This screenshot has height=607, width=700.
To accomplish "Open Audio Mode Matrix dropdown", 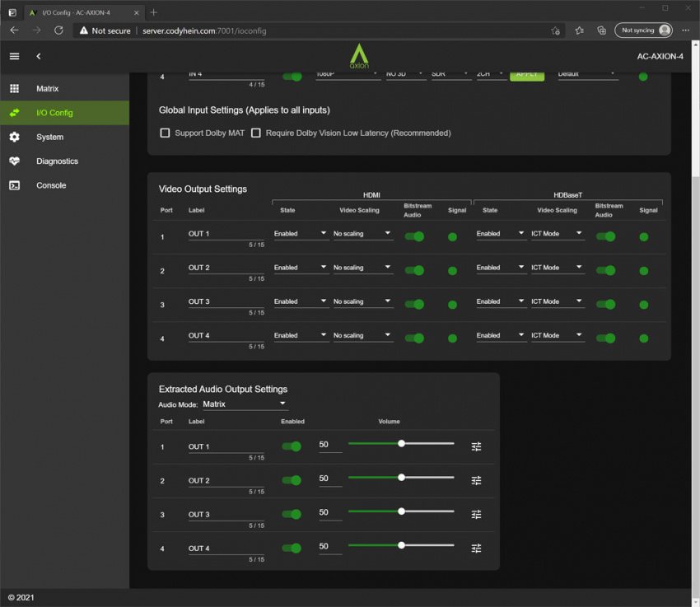I will tap(245, 404).
